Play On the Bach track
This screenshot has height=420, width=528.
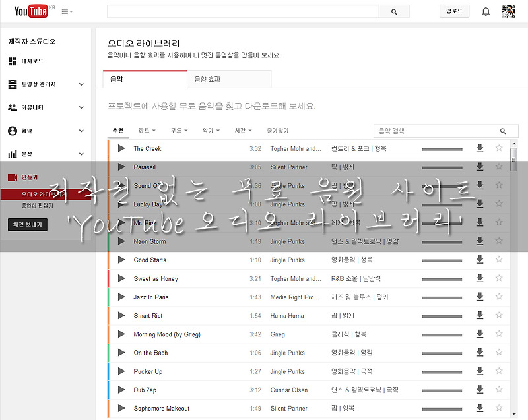[x=121, y=353]
